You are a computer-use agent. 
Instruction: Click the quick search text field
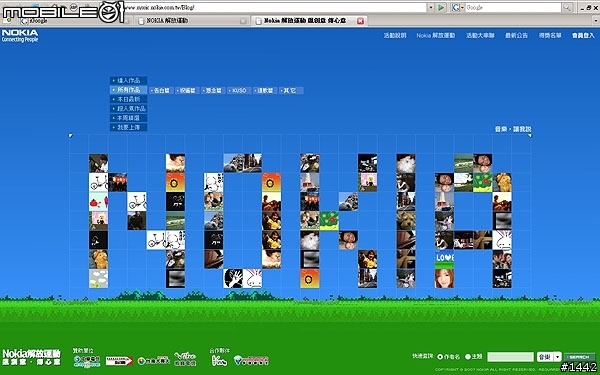510,357
